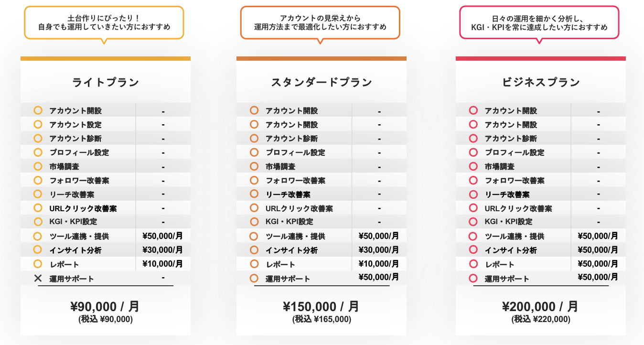644x345 pixels.
Task: Click ツール連携・提供 label in ライトプラン
Action: point(79,236)
